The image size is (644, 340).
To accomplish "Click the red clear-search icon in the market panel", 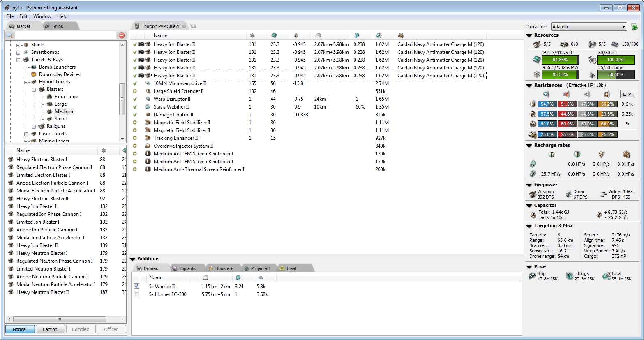I will tap(122, 35).
